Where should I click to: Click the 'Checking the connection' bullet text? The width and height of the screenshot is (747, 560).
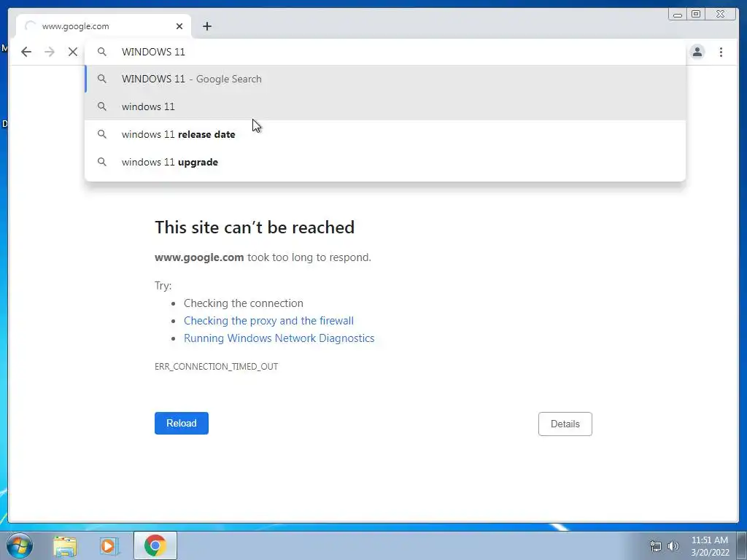coord(244,303)
